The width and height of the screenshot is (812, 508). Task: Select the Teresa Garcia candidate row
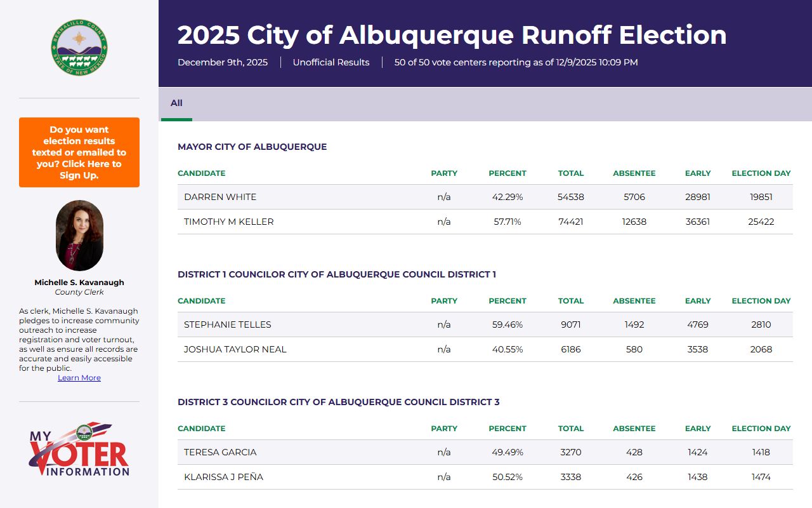tap(485, 452)
